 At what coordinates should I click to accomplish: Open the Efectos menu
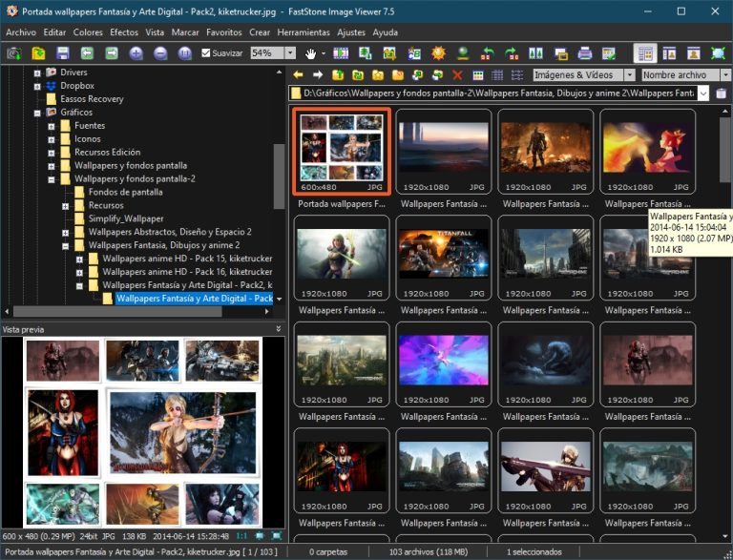pyautogui.click(x=124, y=32)
